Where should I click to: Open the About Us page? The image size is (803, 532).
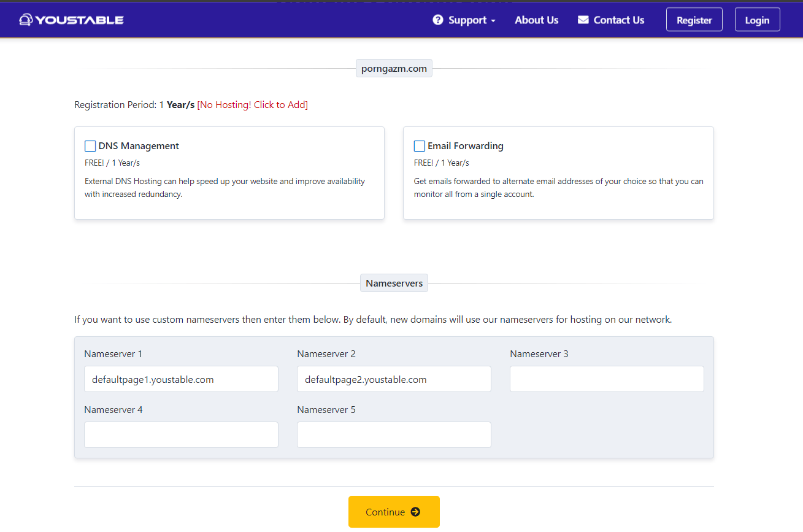(x=536, y=20)
